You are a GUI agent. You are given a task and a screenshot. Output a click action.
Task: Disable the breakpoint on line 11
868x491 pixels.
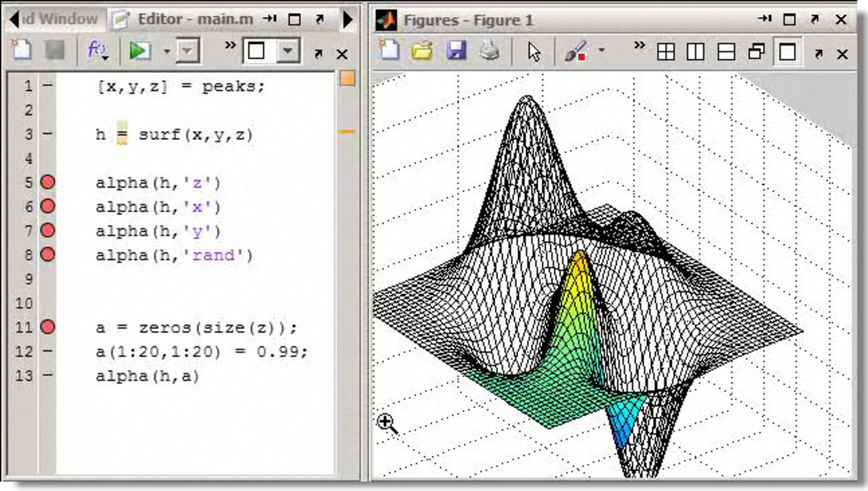(x=48, y=327)
